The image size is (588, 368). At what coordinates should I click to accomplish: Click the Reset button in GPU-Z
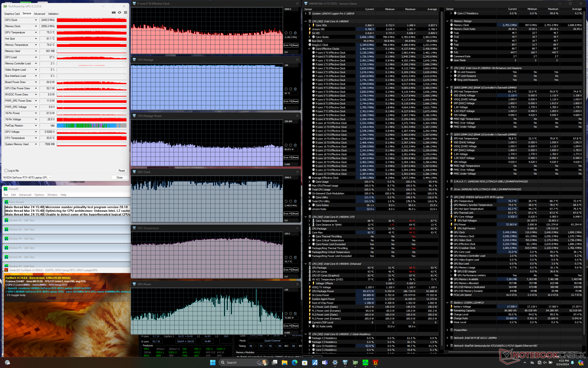(x=122, y=171)
